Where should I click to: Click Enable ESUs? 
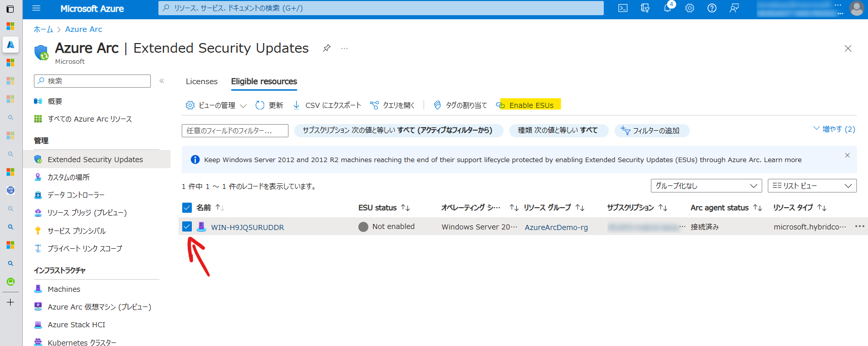point(525,105)
